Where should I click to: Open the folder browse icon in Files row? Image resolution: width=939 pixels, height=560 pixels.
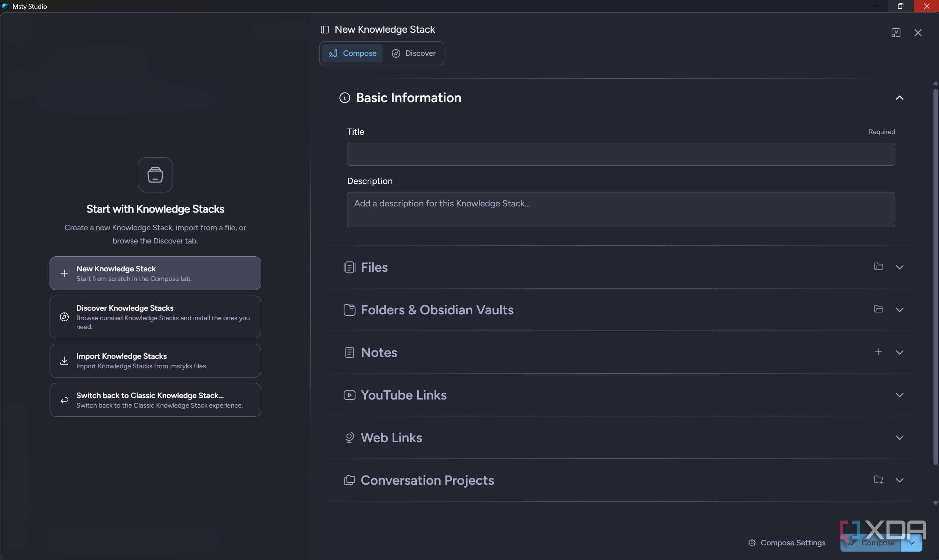tap(878, 267)
